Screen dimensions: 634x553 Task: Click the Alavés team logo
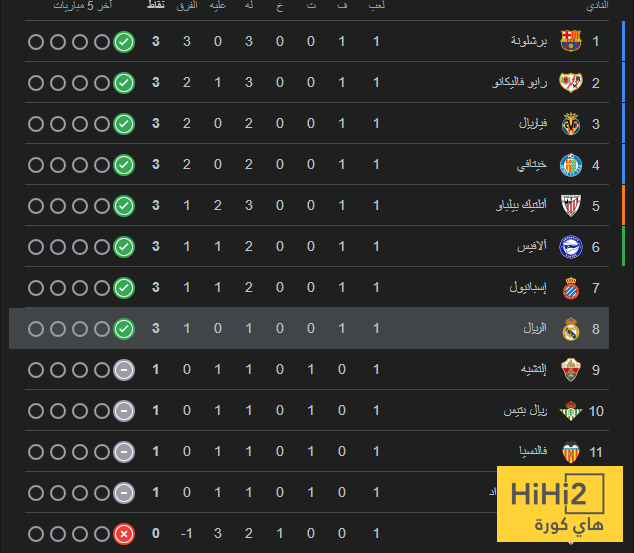pyautogui.click(x=571, y=246)
